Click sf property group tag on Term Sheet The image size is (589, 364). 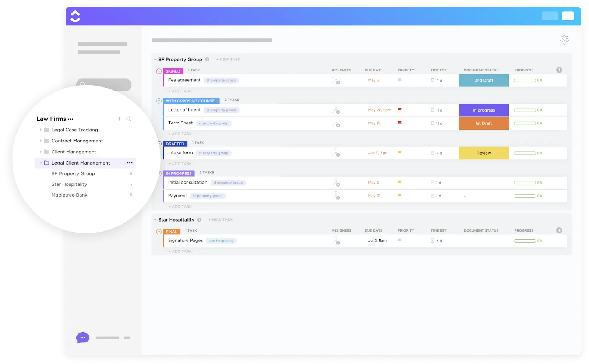click(214, 123)
